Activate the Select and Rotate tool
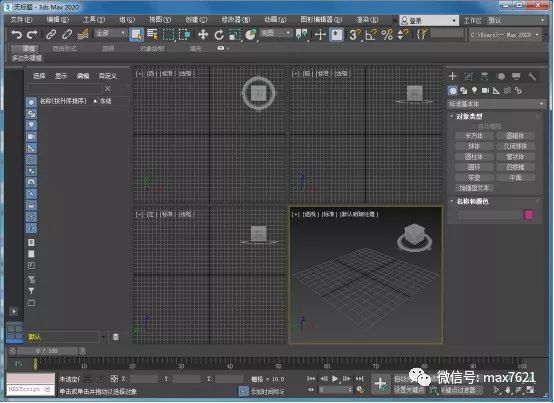 click(x=219, y=34)
